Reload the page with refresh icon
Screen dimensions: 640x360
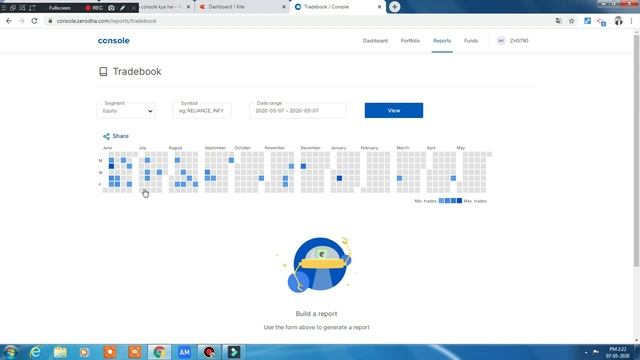[34, 21]
